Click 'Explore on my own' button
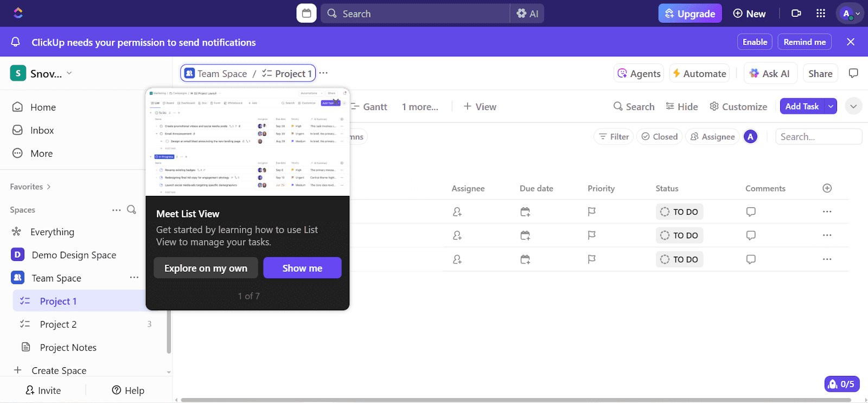 click(206, 268)
